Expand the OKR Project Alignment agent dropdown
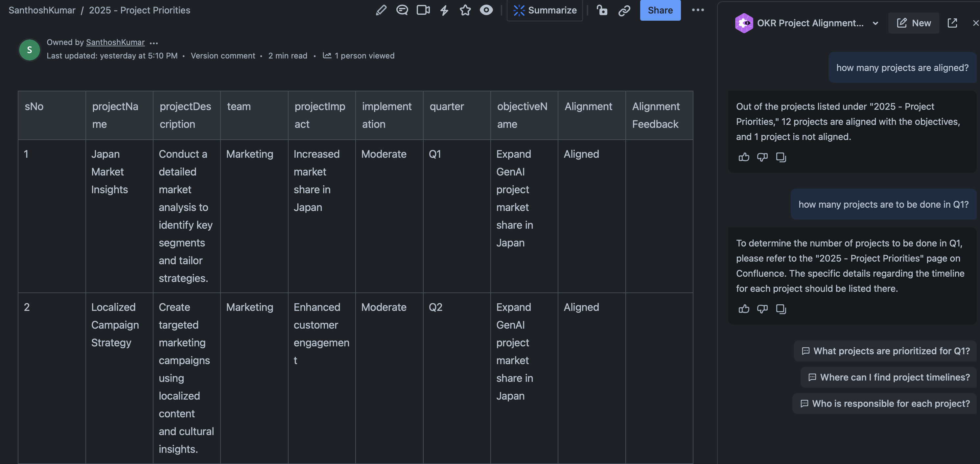Viewport: 980px width, 464px height. click(x=875, y=23)
